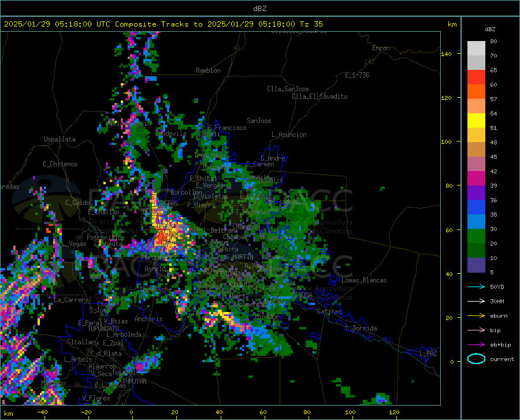The width and height of the screenshot is (520, 420).
Task: Click the '140' tick on the vertical axis
Action: click(446, 54)
